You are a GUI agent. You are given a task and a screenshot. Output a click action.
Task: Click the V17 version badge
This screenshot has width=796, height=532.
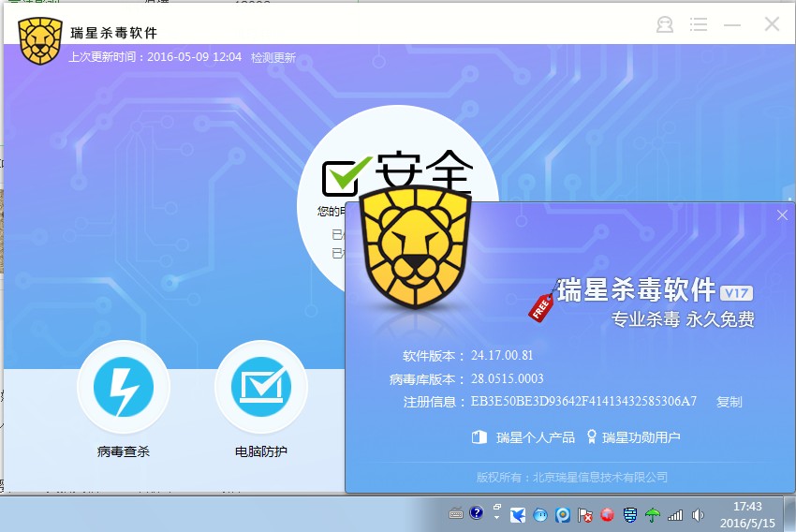[737, 293]
